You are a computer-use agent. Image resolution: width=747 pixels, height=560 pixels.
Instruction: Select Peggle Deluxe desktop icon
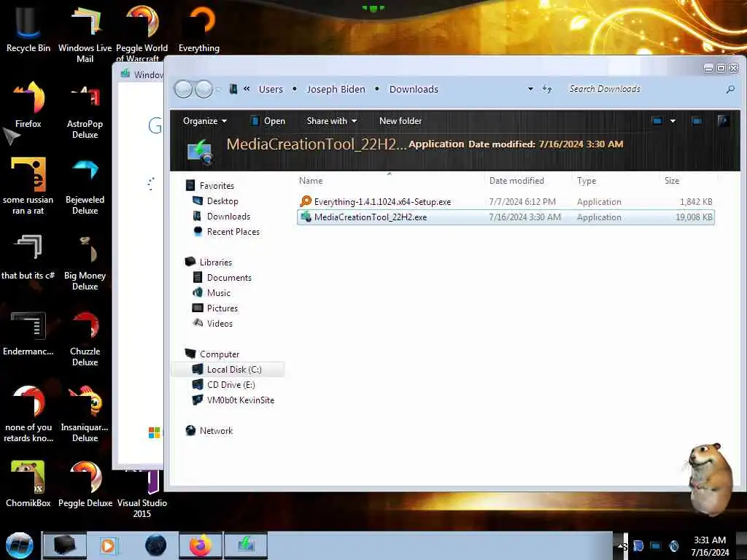click(85, 483)
